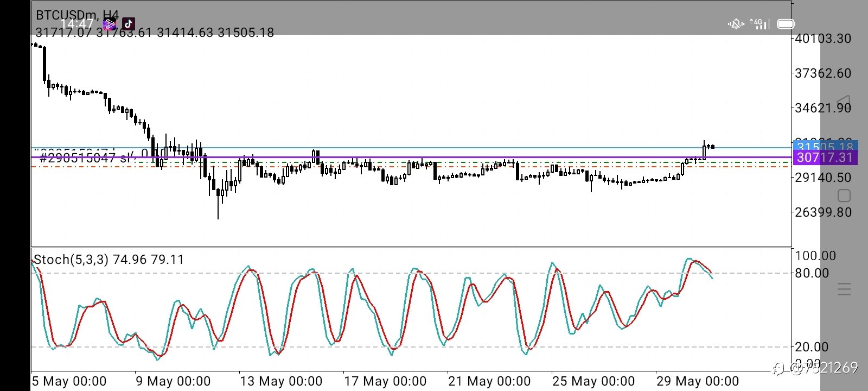Tap the muted bell status icon
The width and height of the screenshot is (868, 391).
[736, 24]
